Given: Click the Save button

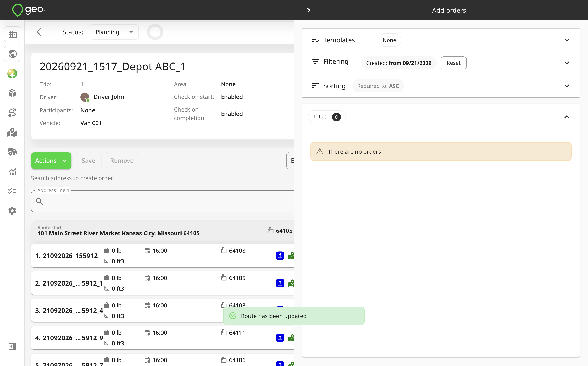Looking at the screenshot, I should (x=88, y=161).
